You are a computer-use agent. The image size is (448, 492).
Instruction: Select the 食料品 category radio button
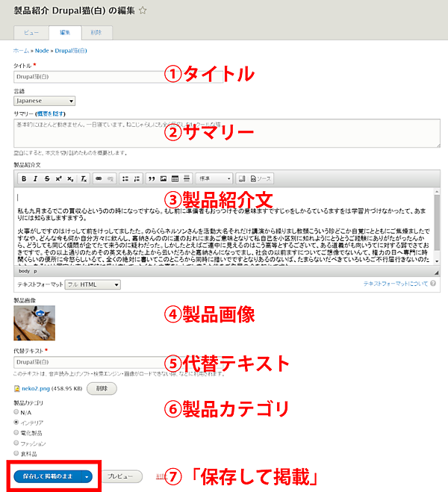(x=16, y=453)
